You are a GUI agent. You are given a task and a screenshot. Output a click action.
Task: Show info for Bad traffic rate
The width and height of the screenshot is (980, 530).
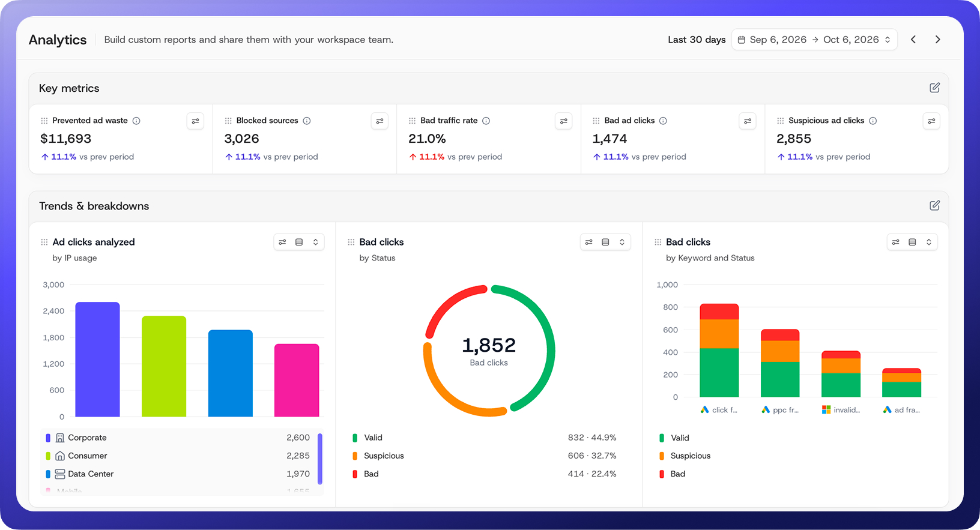pyautogui.click(x=486, y=121)
